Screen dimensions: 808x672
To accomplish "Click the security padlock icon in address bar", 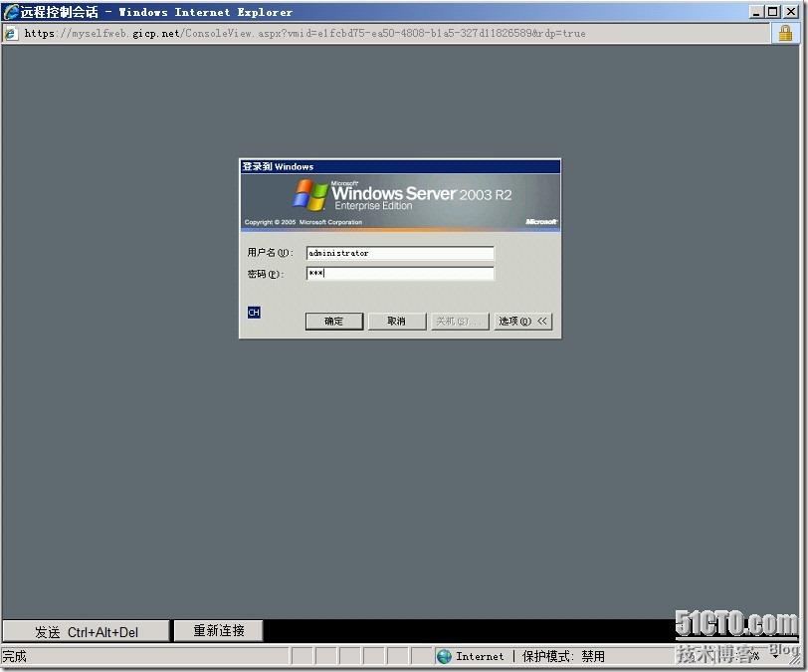I will coord(785,33).
